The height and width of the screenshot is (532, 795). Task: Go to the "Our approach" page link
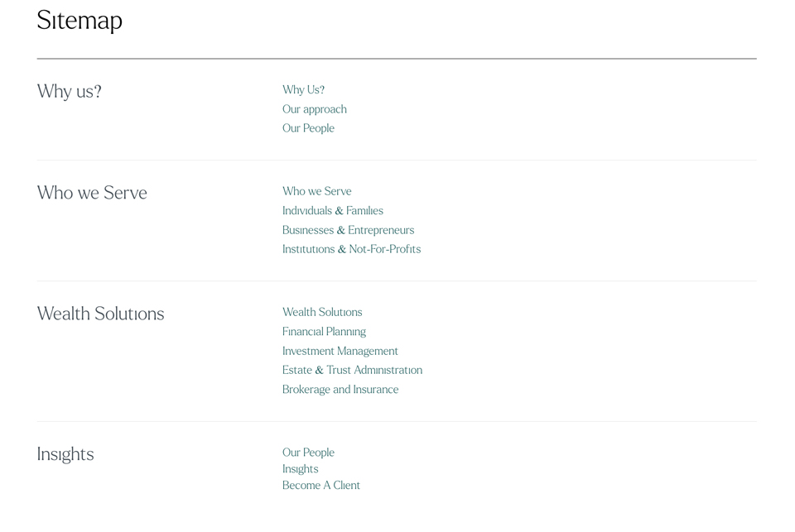coord(314,109)
